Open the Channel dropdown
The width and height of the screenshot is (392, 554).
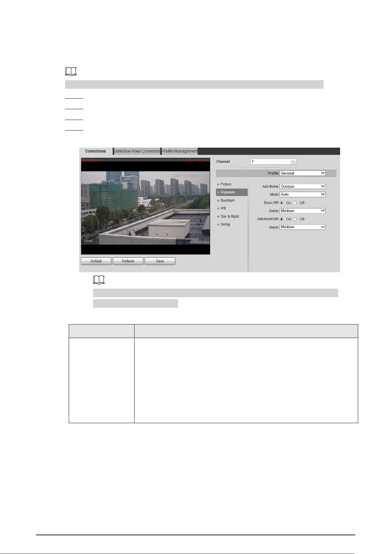pos(273,161)
